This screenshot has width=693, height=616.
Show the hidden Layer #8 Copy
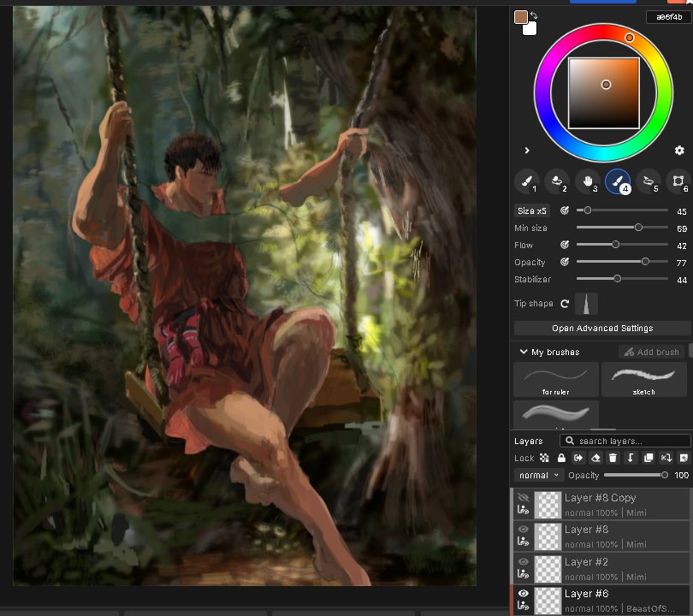(524, 498)
